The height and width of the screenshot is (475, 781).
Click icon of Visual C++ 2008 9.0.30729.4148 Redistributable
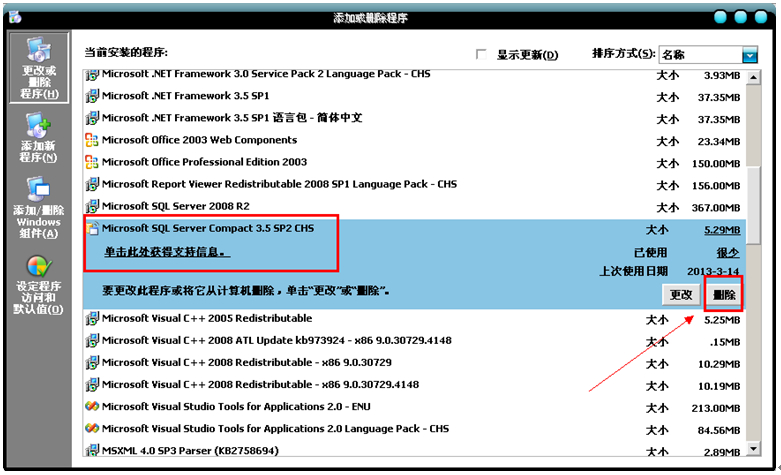pyautogui.click(x=92, y=384)
